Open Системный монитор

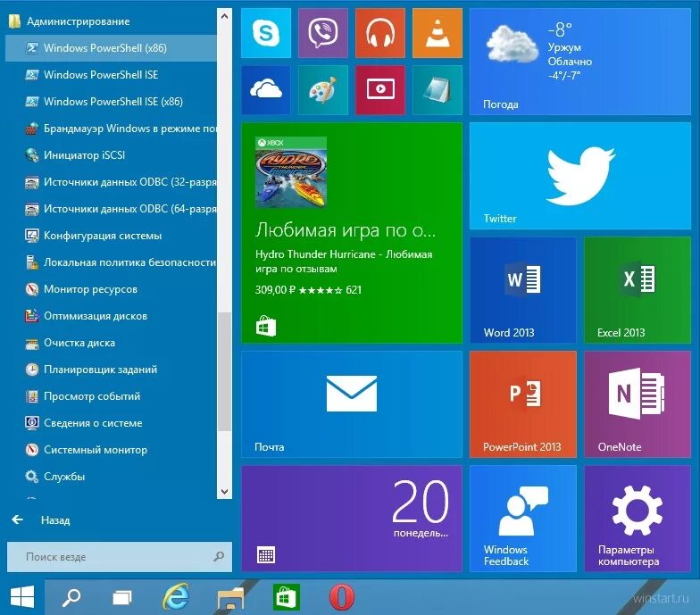[111, 450]
